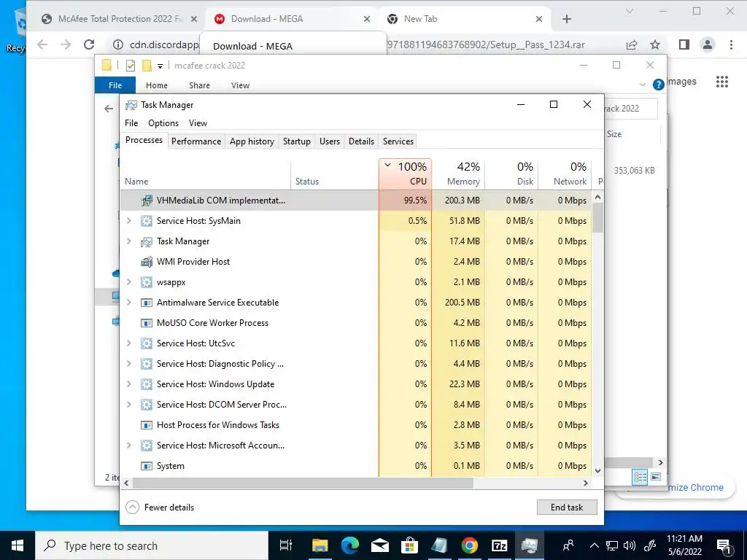Click Task Manager horizontal scrollbar thumb
The width and height of the screenshot is (747, 560).
(x=303, y=483)
